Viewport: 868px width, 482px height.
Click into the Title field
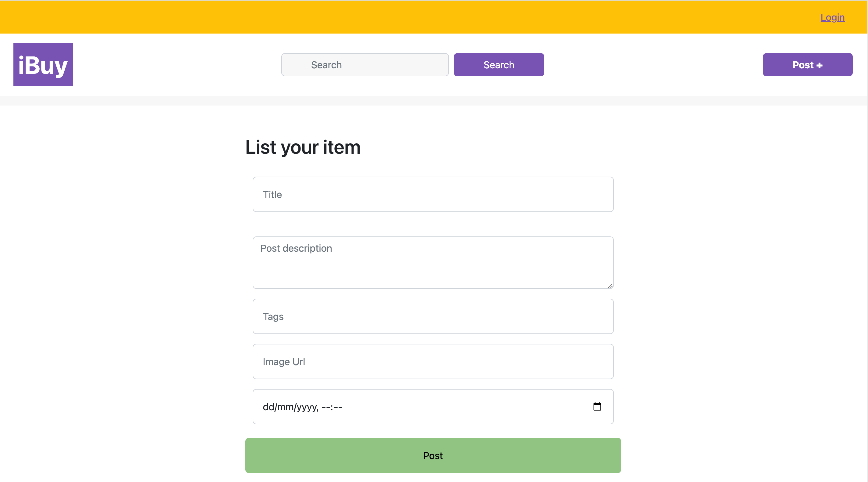pyautogui.click(x=433, y=194)
